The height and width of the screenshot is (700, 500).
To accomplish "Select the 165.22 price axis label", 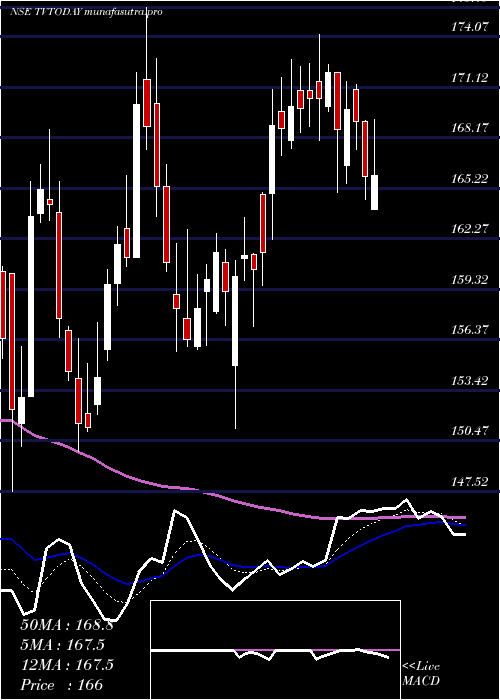I will click(x=469, y=179).
